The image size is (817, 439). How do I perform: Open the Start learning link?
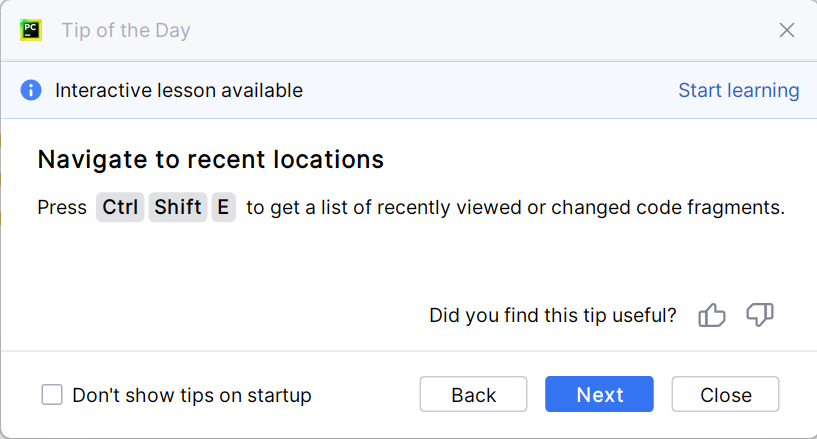coord(738,90)
